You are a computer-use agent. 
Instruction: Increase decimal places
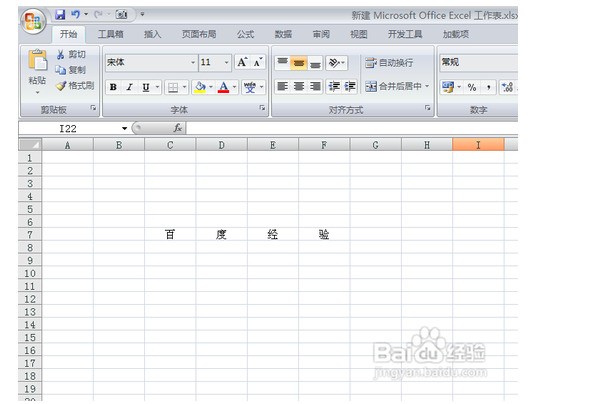pos(507,87)
